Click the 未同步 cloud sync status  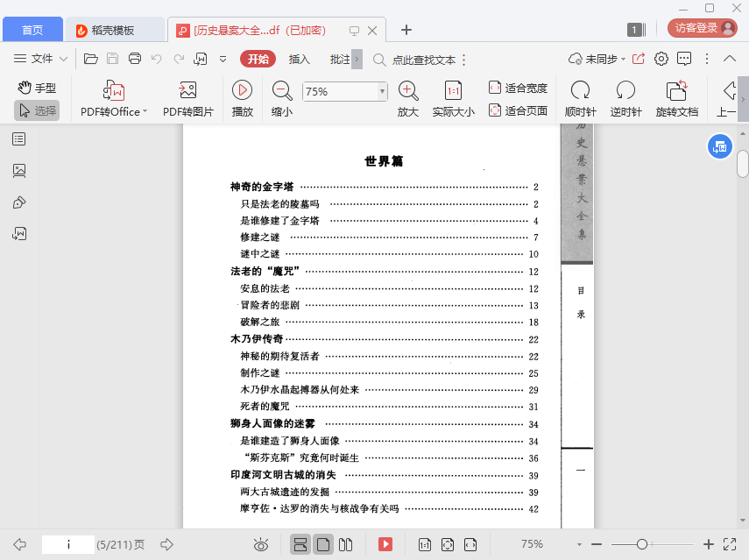597,60
